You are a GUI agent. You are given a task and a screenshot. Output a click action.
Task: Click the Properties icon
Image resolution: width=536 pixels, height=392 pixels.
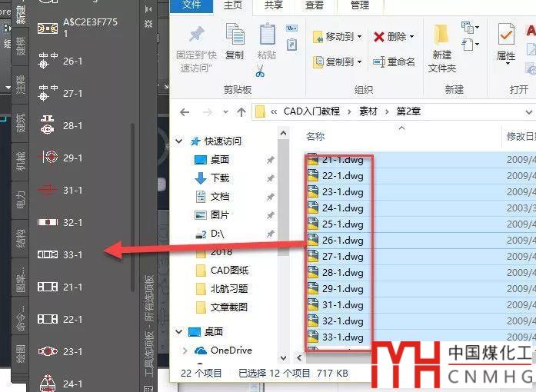[x=506, y=34]
